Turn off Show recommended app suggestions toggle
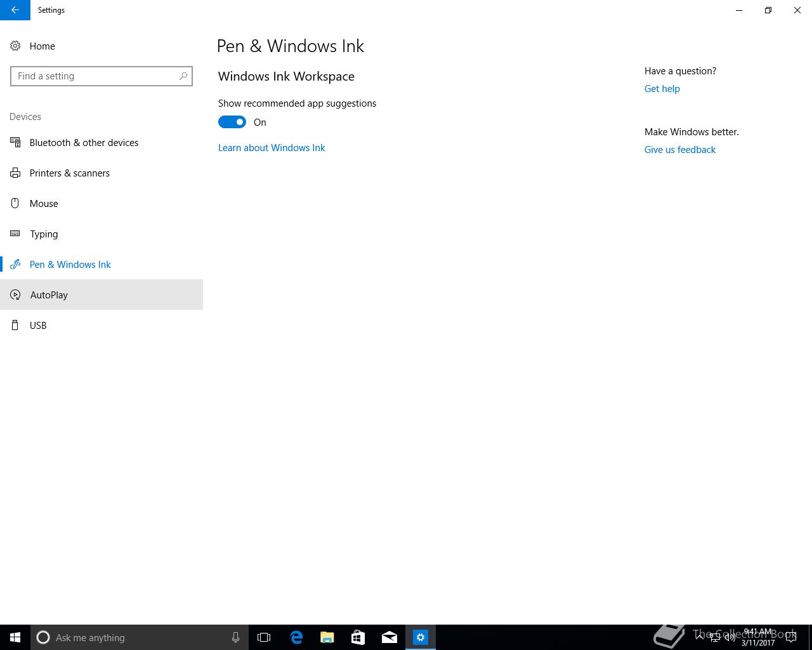This screenshot has height=650, width=812. (x=232, y=122)
